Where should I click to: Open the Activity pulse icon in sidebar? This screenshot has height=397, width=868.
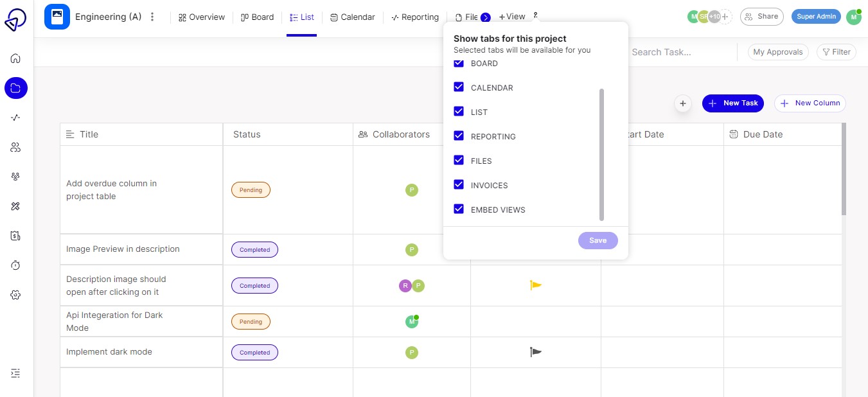[15, 118]
